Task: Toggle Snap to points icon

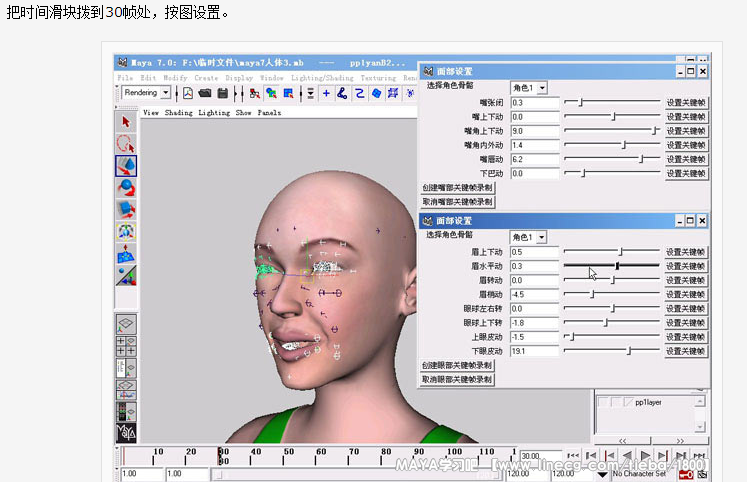Action: coord(359,93)
